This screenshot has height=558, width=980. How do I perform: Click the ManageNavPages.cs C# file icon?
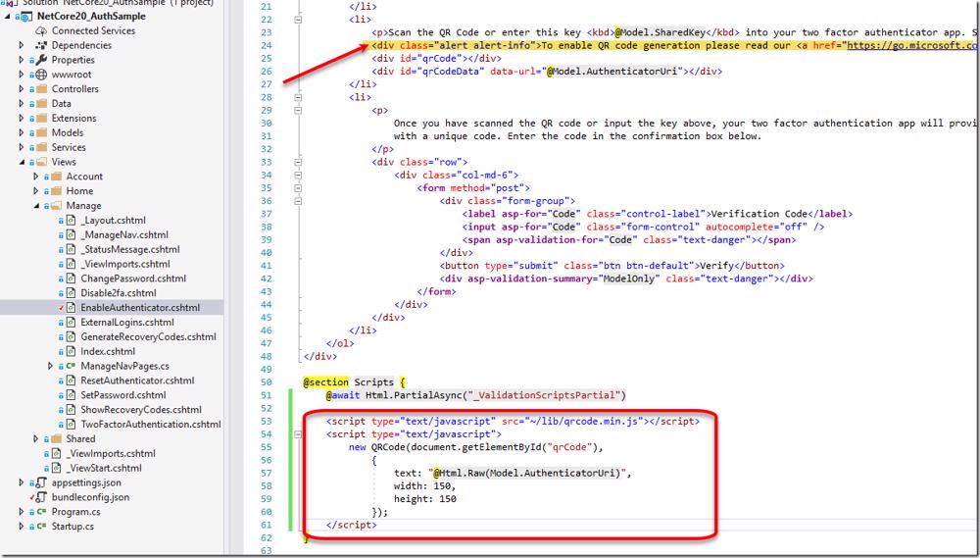[71, 366]
